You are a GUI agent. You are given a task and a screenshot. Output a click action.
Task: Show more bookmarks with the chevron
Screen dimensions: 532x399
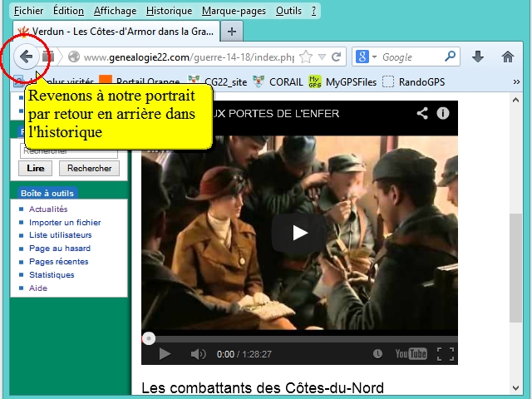click(x=516, y=81)
